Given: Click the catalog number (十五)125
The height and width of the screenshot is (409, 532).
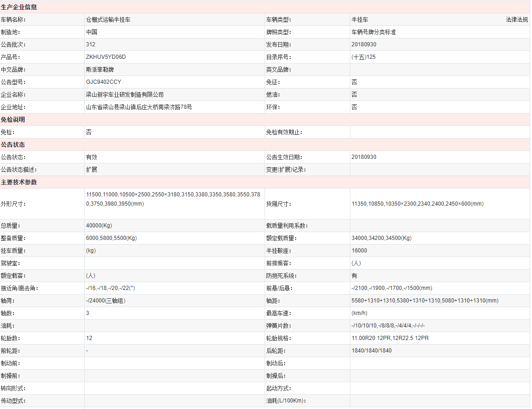Looking at the screenshot, I should [x=363, y=57].
